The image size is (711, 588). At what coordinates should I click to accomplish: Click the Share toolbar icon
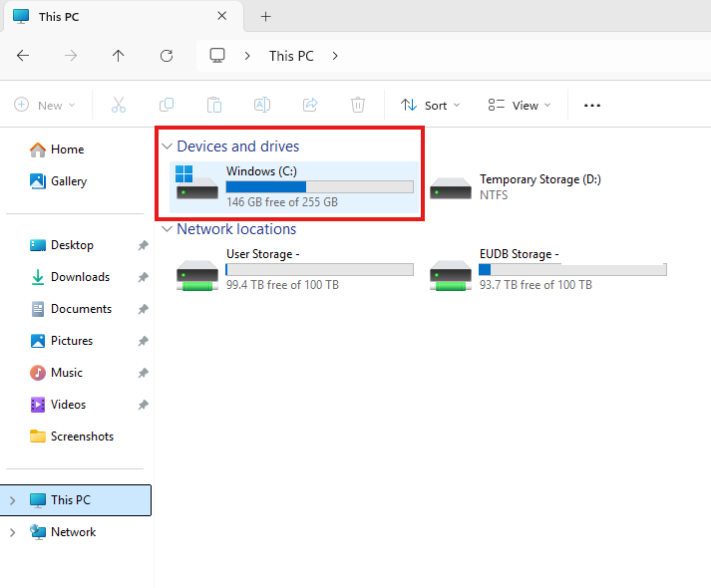click(310, 105)
